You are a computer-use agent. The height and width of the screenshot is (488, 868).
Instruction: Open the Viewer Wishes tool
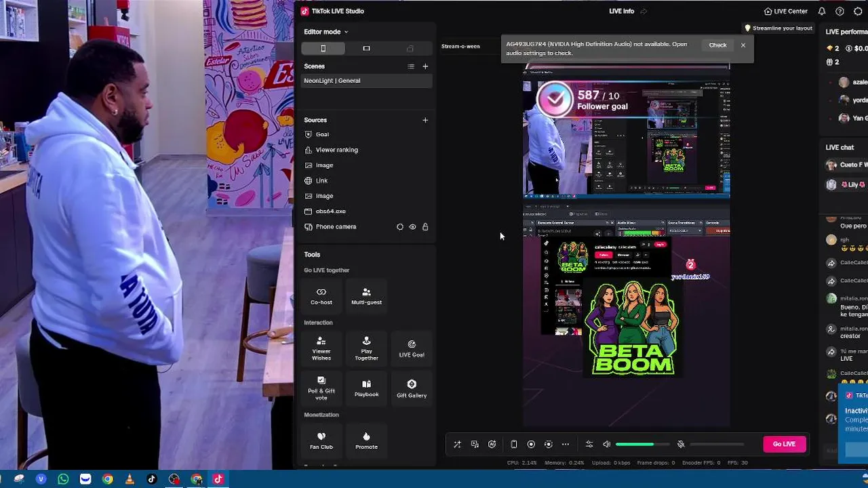click(321, 348)
